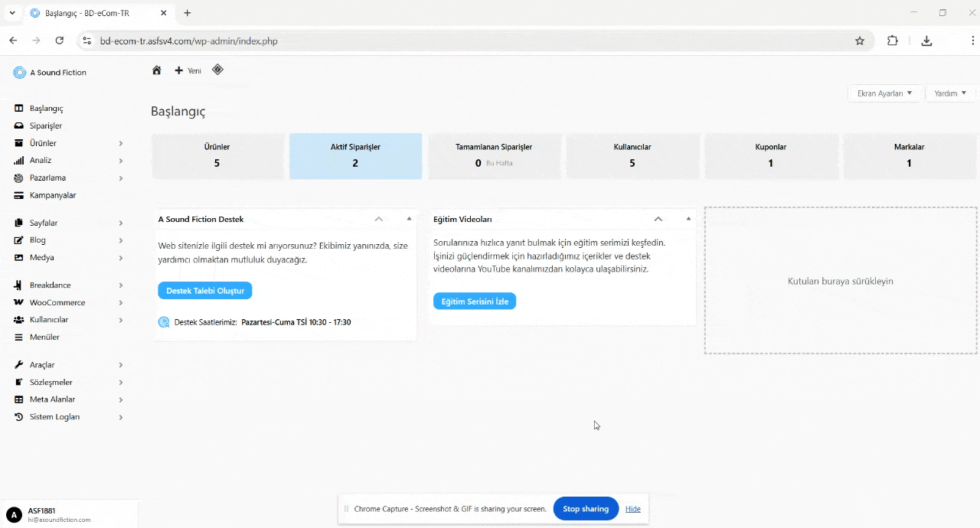Viewport: 980px width, 528px height.
Task: Open the Ekran Ayarları dropdown
Action: point(884,93)
